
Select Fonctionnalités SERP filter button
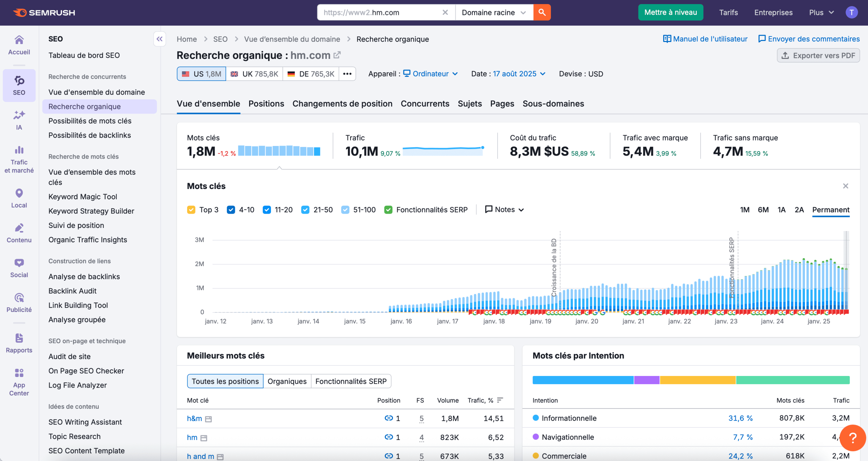point(351,381)
